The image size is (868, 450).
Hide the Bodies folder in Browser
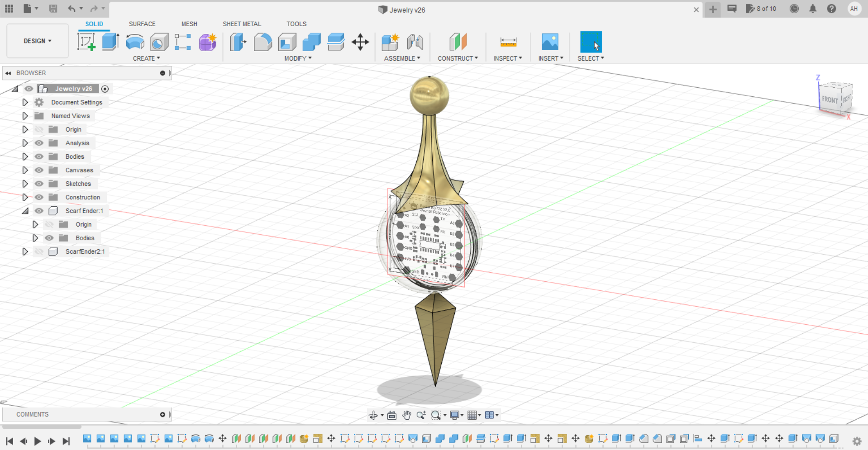click(x=39, y=156)
